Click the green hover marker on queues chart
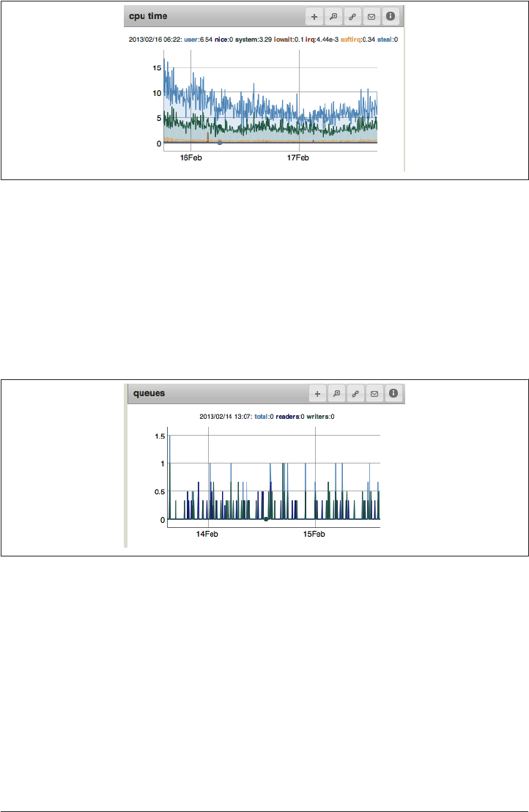This screenshot has height=812, width=529. [x=266, y=519]
